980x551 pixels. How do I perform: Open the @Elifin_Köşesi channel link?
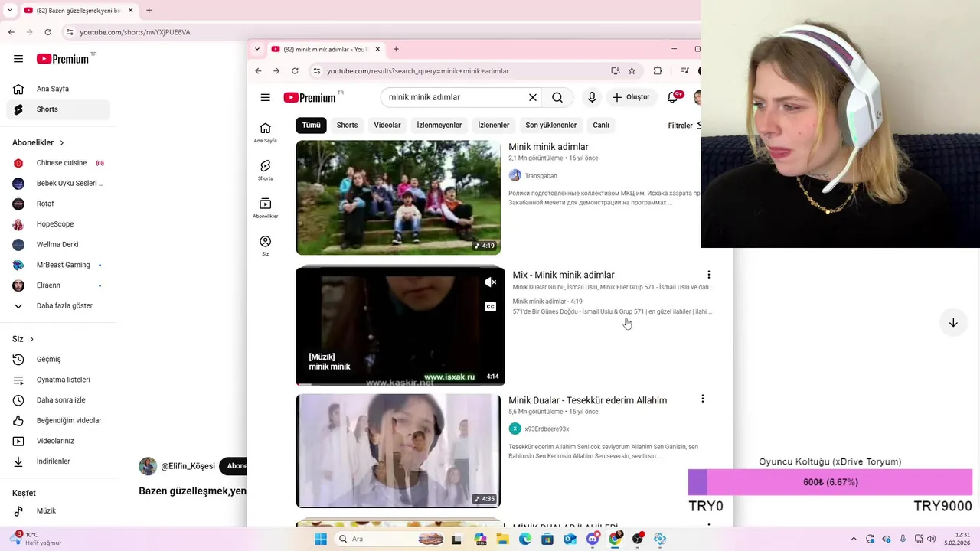[x=188, y=466]
